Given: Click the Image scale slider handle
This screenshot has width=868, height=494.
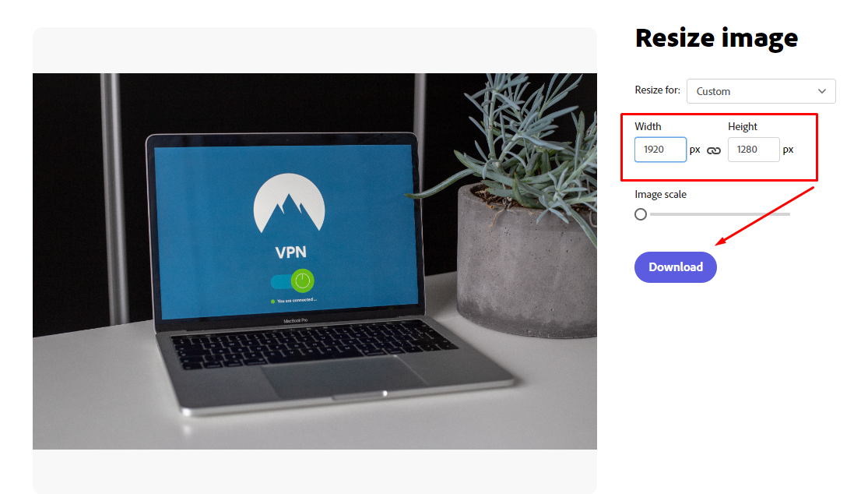Looking at the screenshot, I should pyautogui.click(x=641, y=214).
